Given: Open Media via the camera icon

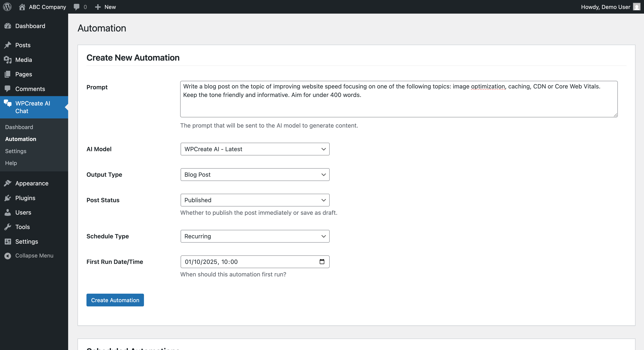Looking at the screenshot, I should click(8, 60).
